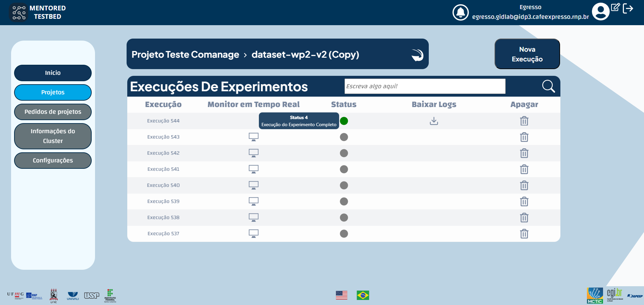Click the Nova Execução button
This screenshot has width=644, height=305.
[x=527, y=54]
